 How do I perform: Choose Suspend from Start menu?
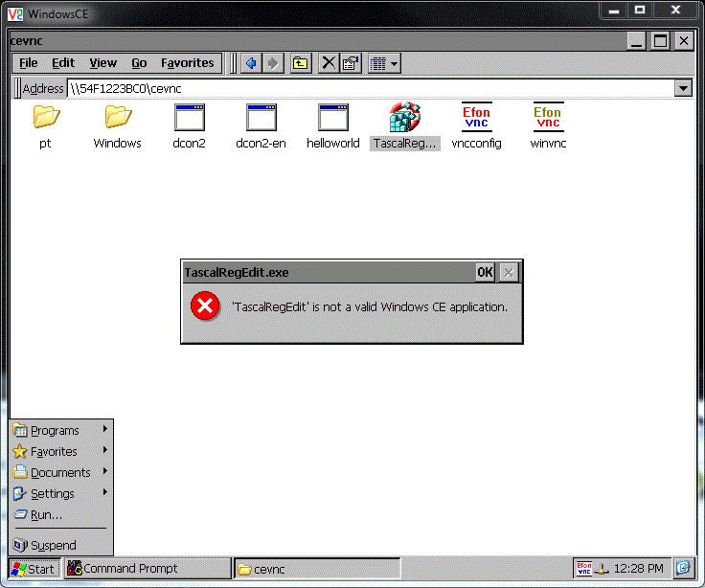pos(60,545)
